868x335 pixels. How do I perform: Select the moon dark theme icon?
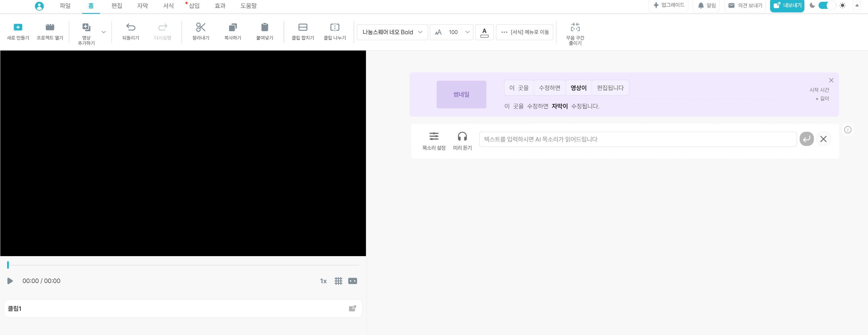tap(812, 5)
